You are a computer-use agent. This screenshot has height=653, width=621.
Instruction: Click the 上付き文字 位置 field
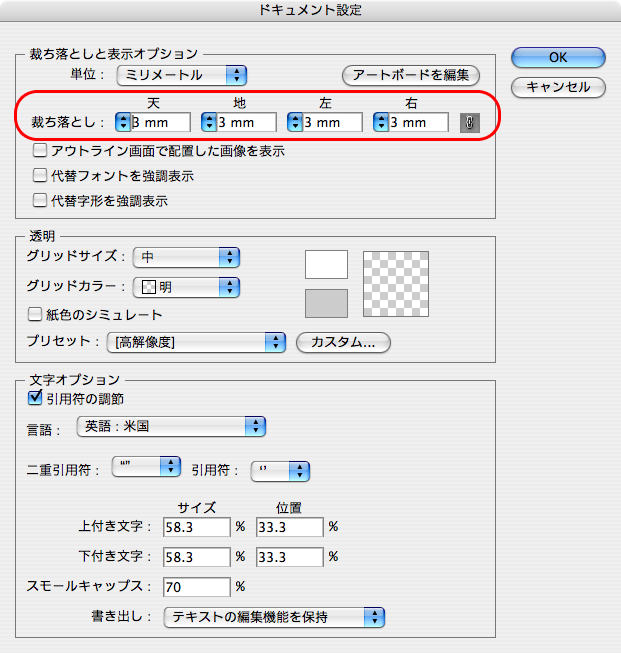(x=289, y=527)
